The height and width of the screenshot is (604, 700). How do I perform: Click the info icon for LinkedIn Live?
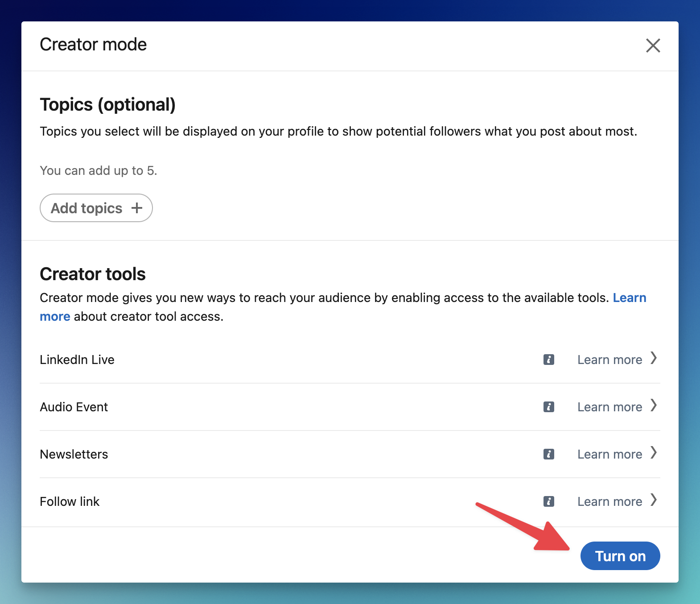[x=549, y=360]
